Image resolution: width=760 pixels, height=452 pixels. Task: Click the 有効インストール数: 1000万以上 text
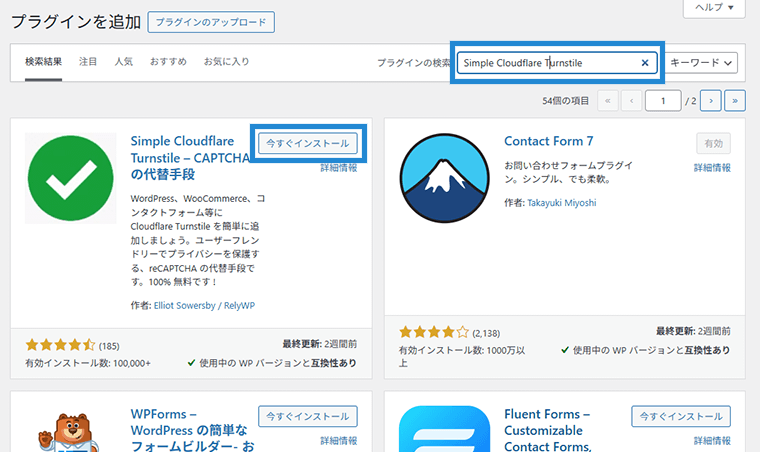(462, 357)
